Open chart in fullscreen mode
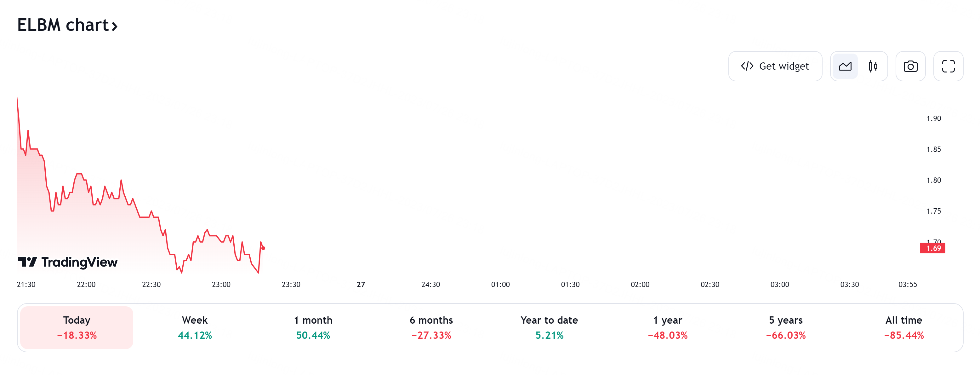Image resolution: width=980 pixels, height=375 pixels. tap(948, 66)
